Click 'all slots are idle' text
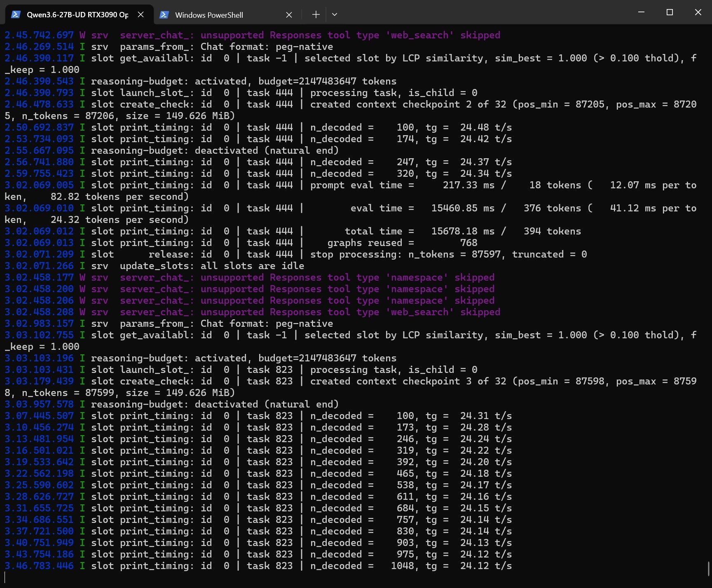Image resolution: width=712 pixels, height=588 pixels. coord(252,266)
